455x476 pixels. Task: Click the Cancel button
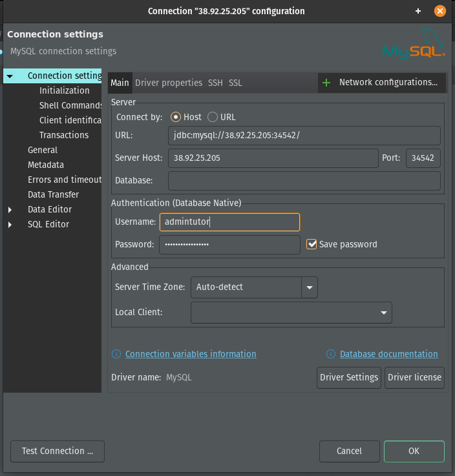point(349,451)
